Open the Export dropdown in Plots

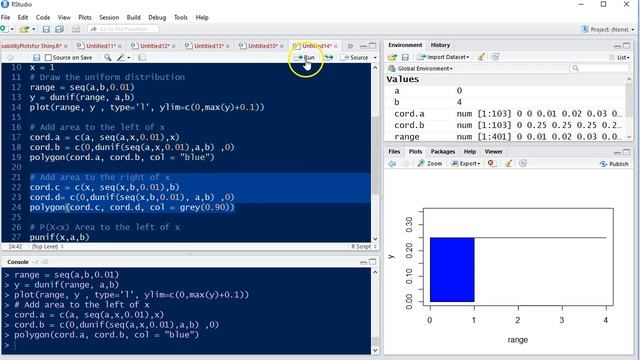click(x=466, y=164)
